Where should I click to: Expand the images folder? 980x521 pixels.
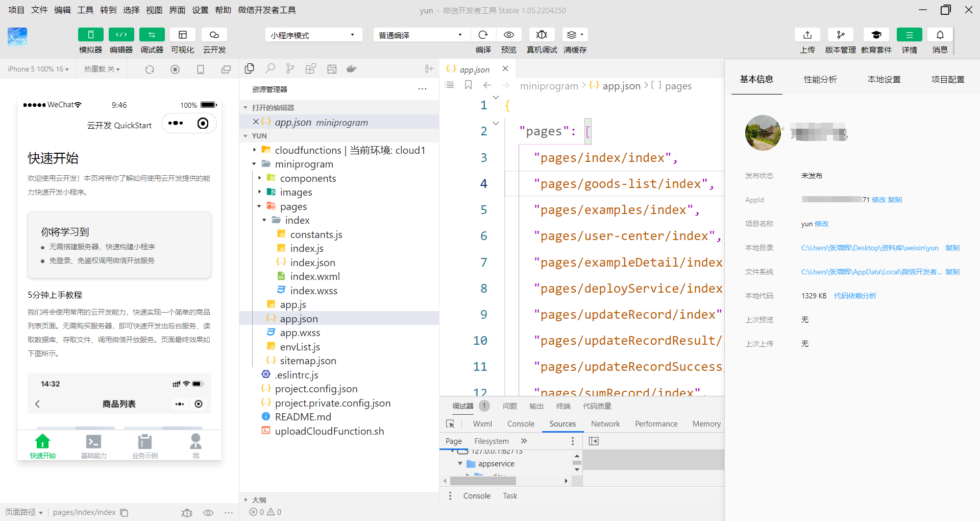coord(259,192)
